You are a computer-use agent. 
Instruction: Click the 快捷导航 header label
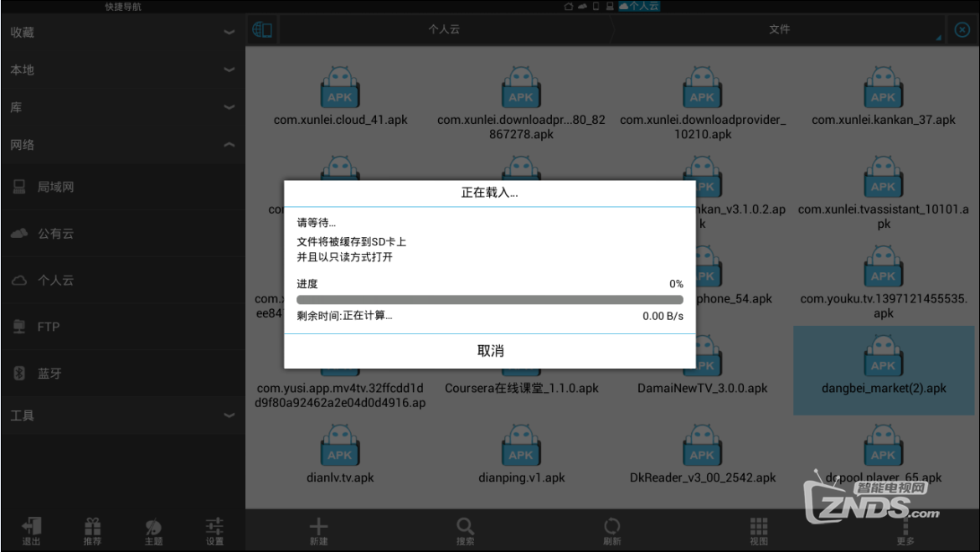coord(123,6)
